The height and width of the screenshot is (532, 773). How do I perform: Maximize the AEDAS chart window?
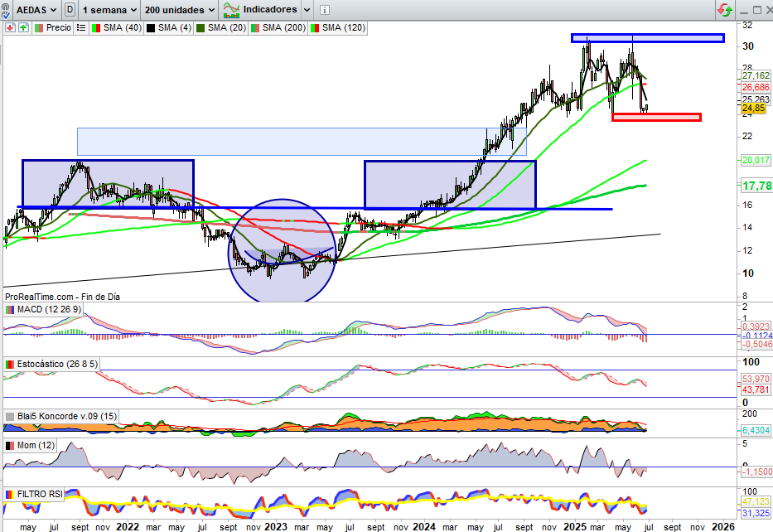[757, 10]
